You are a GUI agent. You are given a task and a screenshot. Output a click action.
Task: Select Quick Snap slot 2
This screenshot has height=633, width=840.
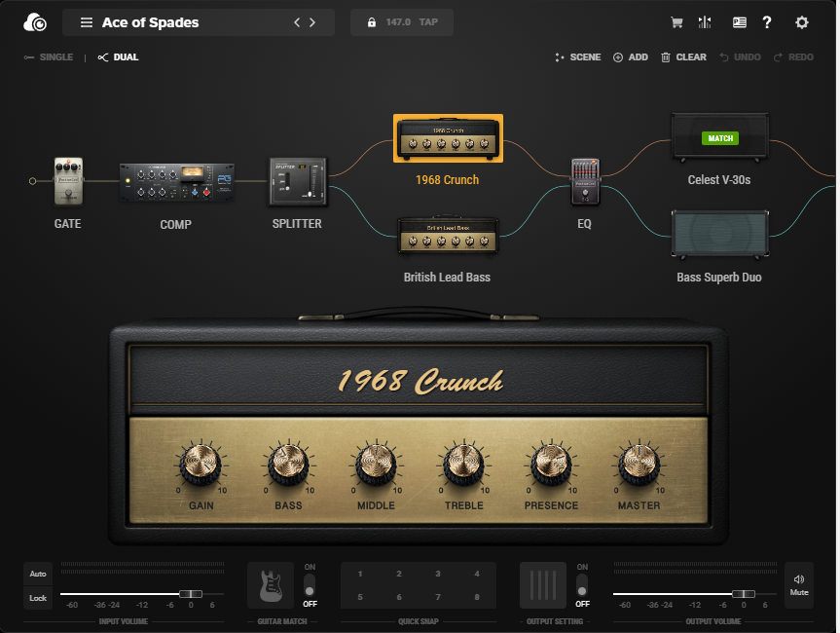click(x=399, y=574)
